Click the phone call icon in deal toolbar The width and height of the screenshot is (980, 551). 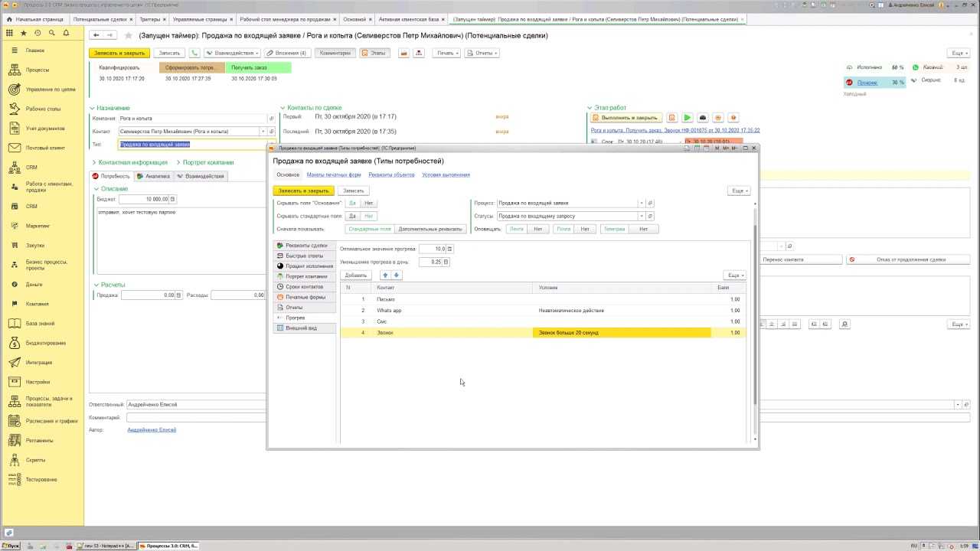tap(194, 53)
